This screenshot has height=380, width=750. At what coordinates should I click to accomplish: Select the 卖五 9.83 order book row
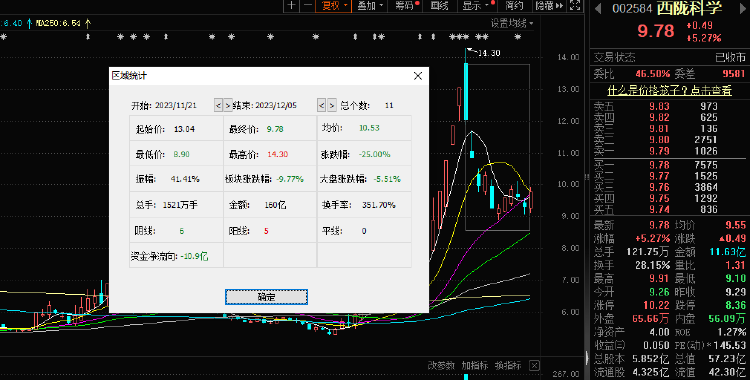pos(669,106)
